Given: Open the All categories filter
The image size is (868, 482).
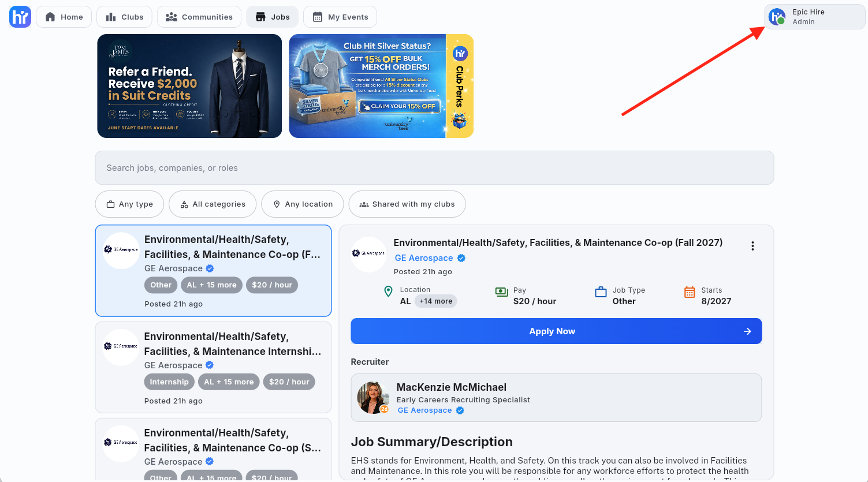Looking at the screenshot, I should pos(213,204).
